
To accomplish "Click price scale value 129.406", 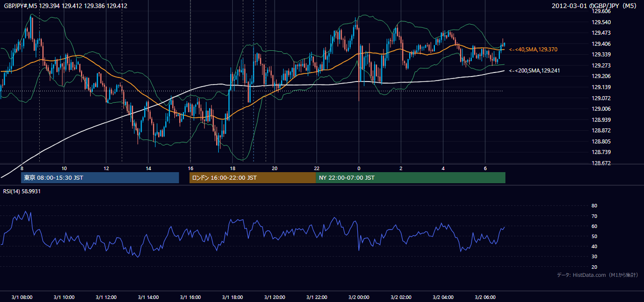I will click(x=601, y=44).
